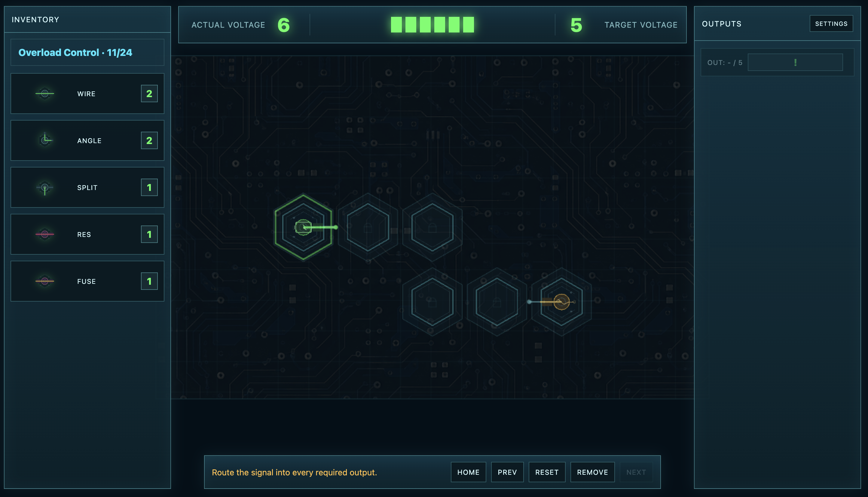Reset the puzzle board

547,472
